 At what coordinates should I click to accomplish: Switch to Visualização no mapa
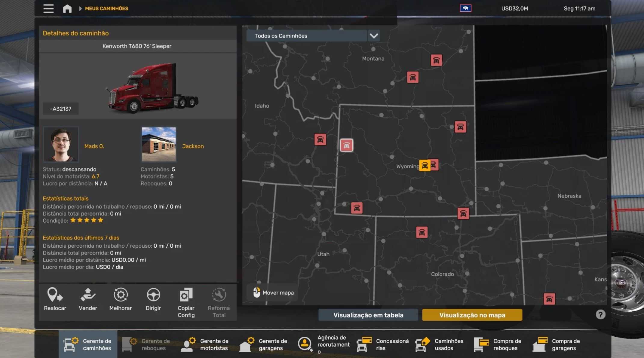click(x=472, y=315)
